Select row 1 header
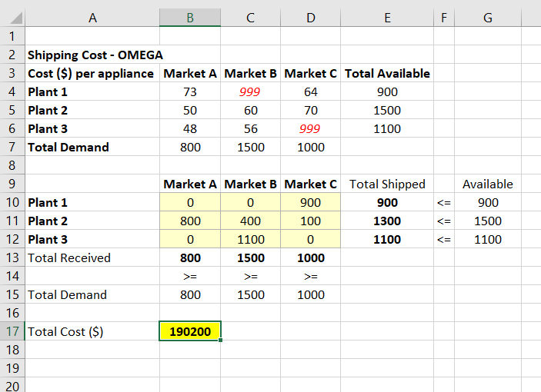 tap(12, 36)
